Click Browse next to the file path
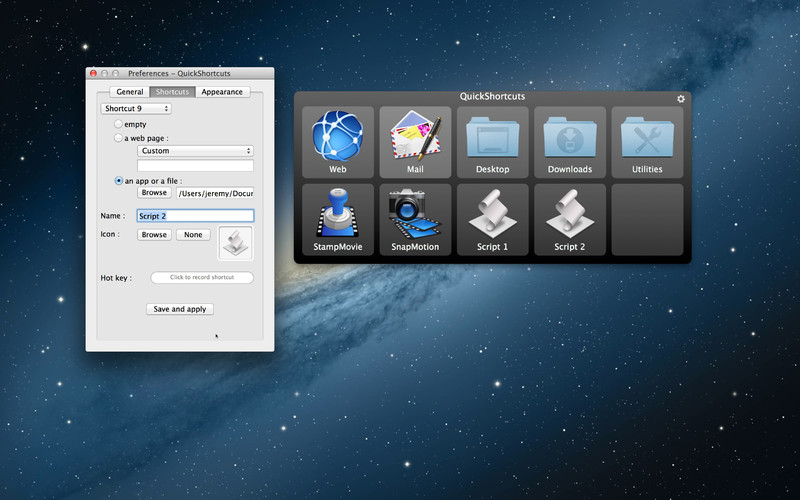The height and width of the screenshot is (500, 800). 154,193
